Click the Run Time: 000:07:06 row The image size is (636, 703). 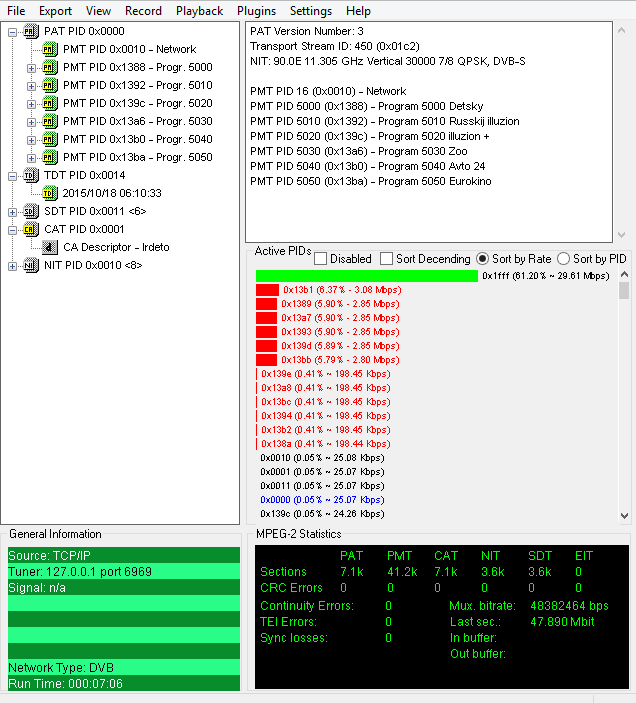(x=124, y=683)
